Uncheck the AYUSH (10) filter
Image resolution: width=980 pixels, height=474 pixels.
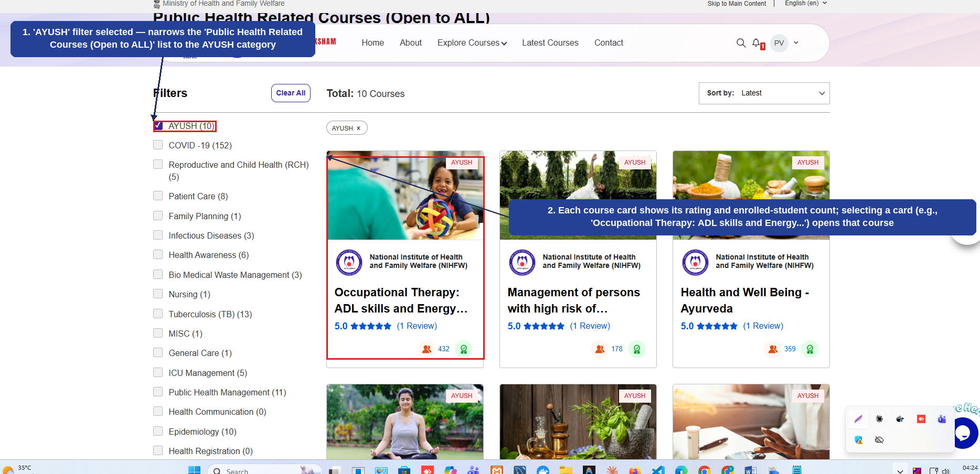click(x=158, y=126)
